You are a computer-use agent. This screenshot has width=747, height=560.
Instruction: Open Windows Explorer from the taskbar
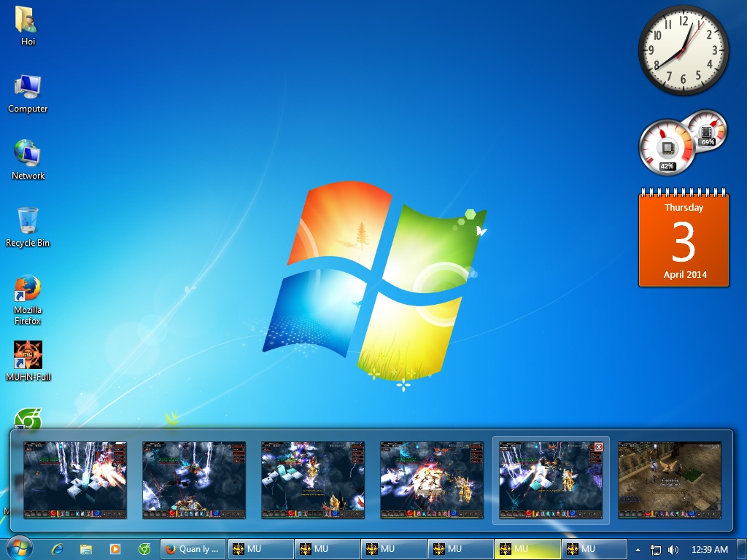click(86, 549)
